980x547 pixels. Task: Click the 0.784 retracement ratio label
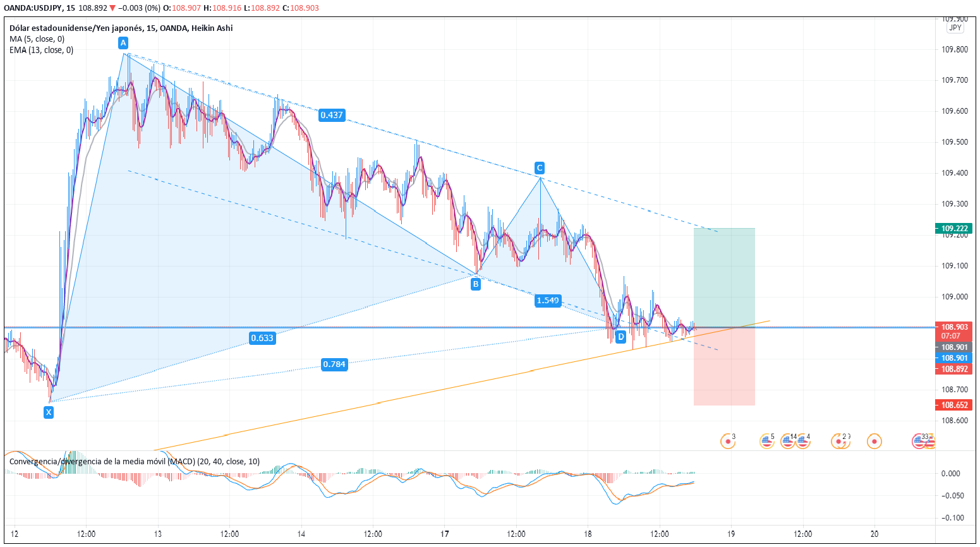pos(334,364)
